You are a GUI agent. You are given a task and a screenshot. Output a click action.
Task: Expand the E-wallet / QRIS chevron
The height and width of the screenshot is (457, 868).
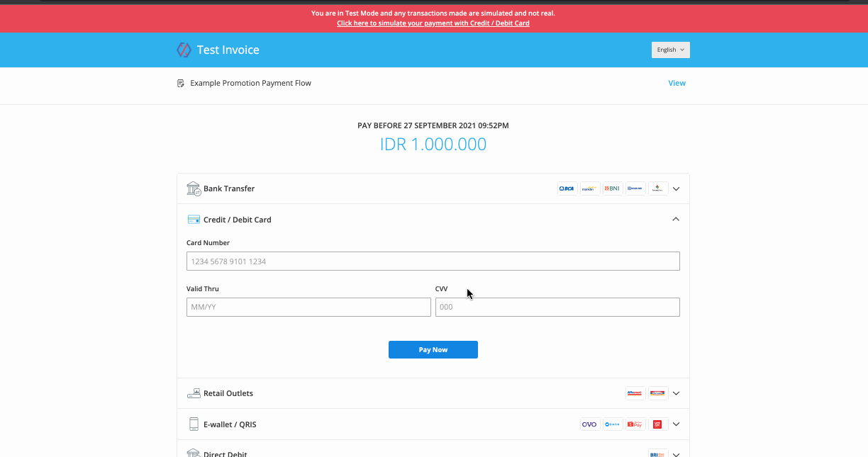pyautogui.click(x=676, y=424)
